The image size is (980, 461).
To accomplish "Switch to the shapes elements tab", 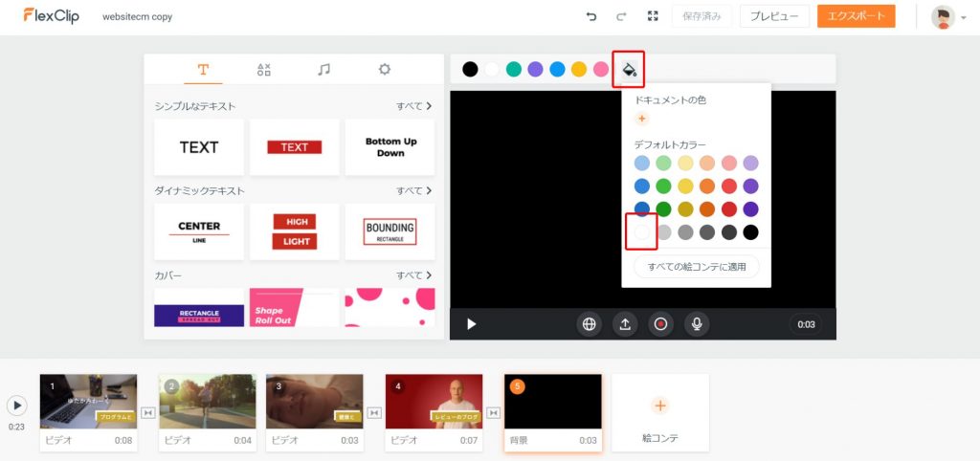I will tap(264, 69).
